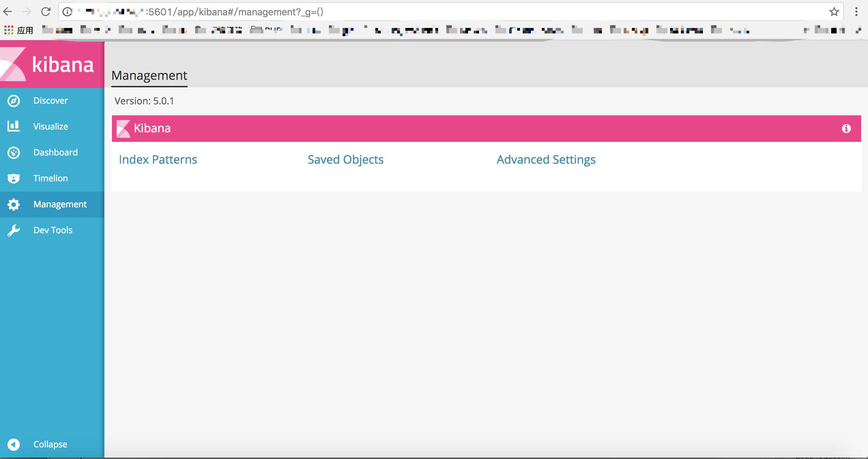Click the Management sidebar label
Image resolution: width=868 pixels, height=459 pixels.
(x=60, y=205)
